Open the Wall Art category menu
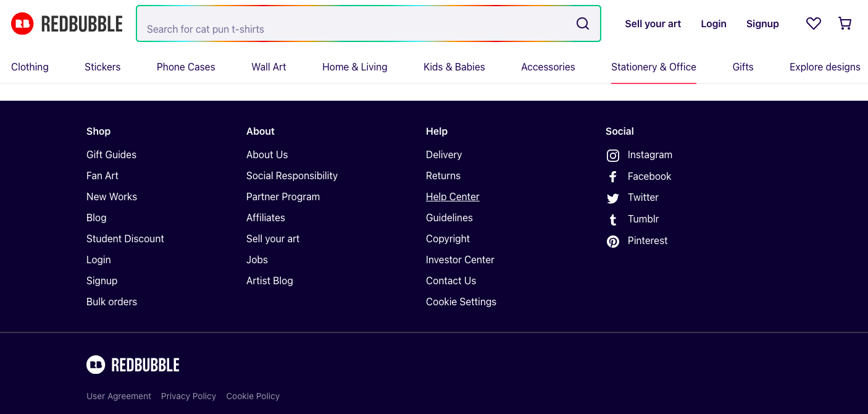 [x=269, y=67]
